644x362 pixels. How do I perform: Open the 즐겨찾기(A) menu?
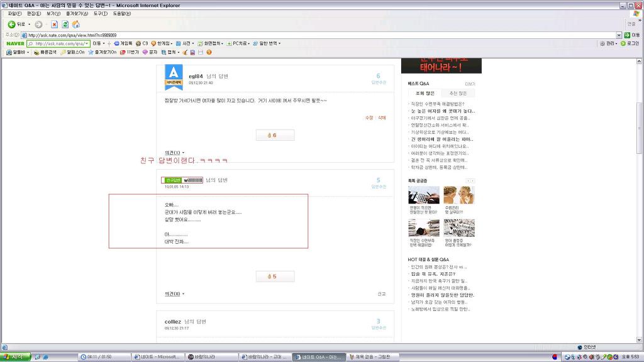[77, 14]
